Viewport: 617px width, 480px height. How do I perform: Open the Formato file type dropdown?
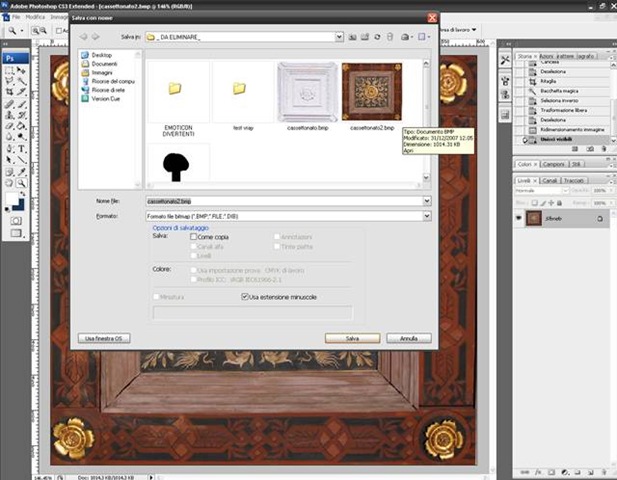tap(427, 216)
